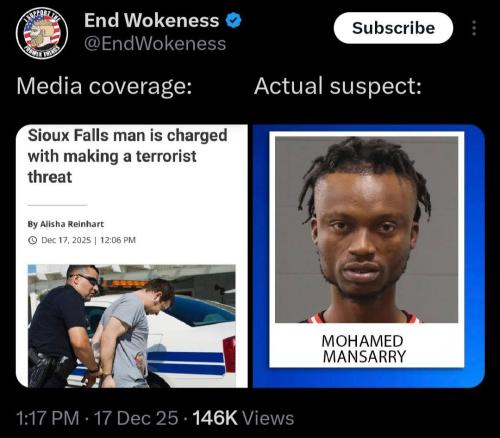Click the 17 Dec 25 post date
Screen dimensions: 500x438
click(136, 418)
